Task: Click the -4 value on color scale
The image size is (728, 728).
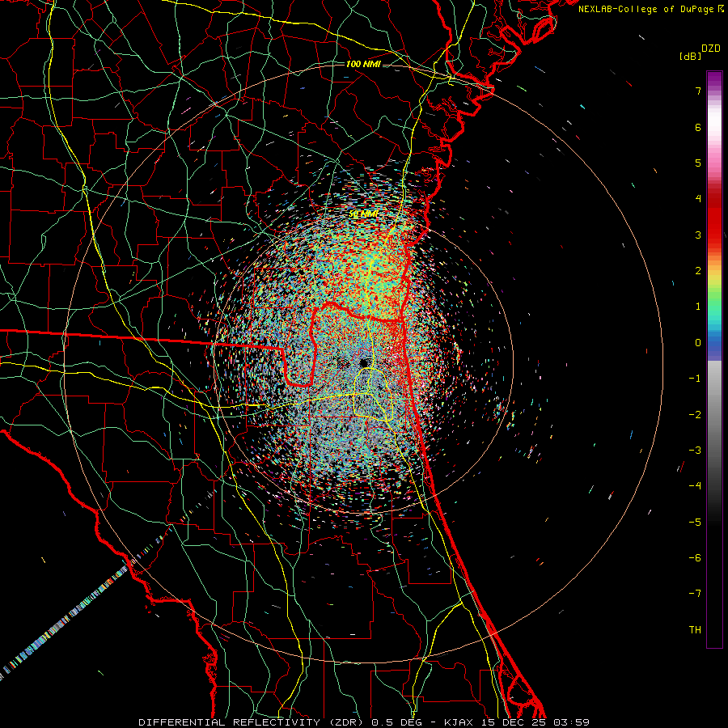Action: click(695, 486)
